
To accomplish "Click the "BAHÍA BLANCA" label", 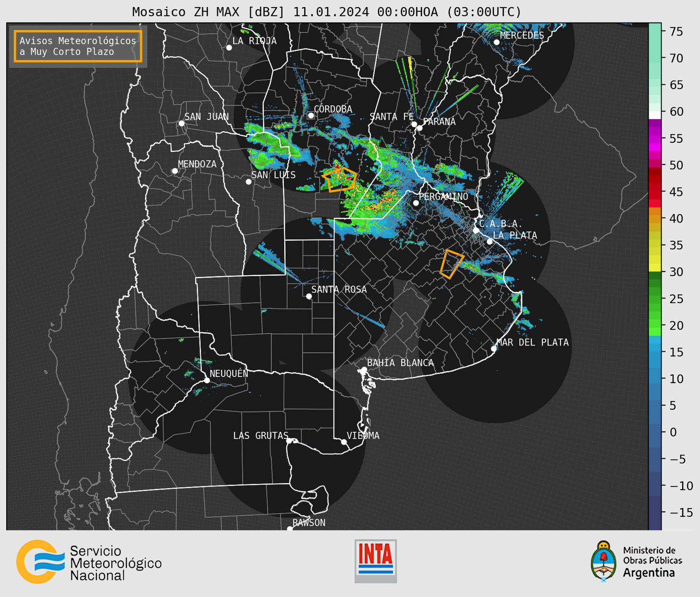I will tap(400, 363).
